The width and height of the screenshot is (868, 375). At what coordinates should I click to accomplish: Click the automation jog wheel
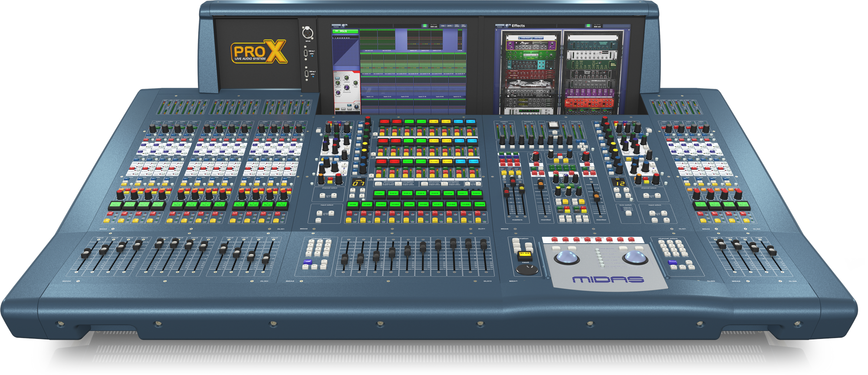click(527, 269)
